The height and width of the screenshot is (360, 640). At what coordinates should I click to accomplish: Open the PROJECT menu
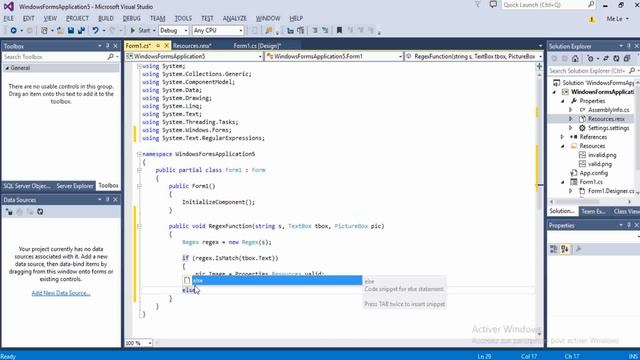[77, 18]
